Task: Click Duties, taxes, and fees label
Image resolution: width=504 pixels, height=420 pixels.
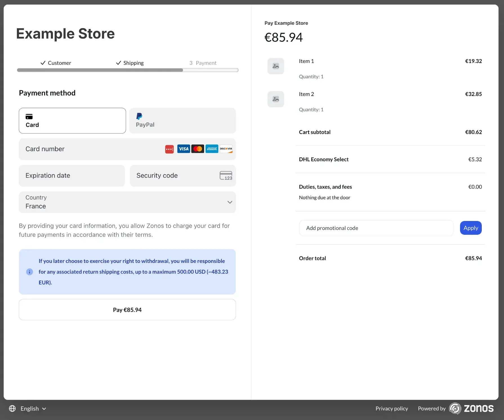Action: point(325,187)
